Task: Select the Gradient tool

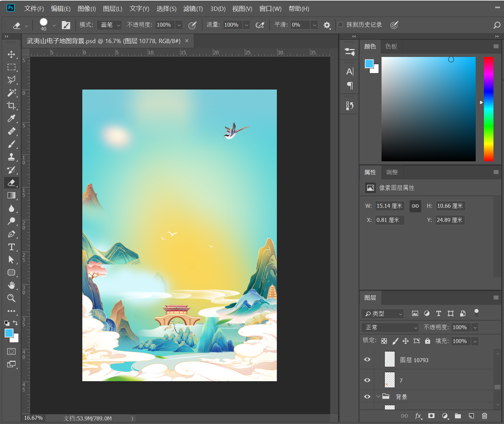Action: (x=11, y=196)
